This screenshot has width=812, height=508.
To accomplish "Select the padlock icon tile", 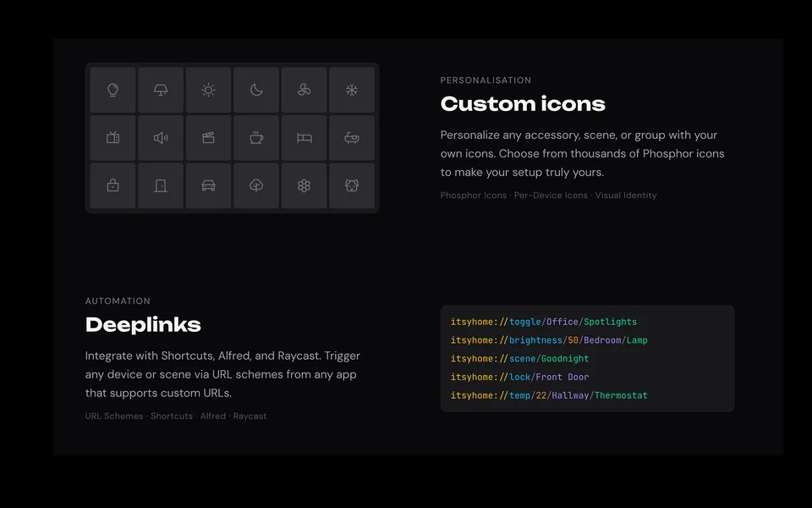I will pyautogui.click(x=112, y=185).
